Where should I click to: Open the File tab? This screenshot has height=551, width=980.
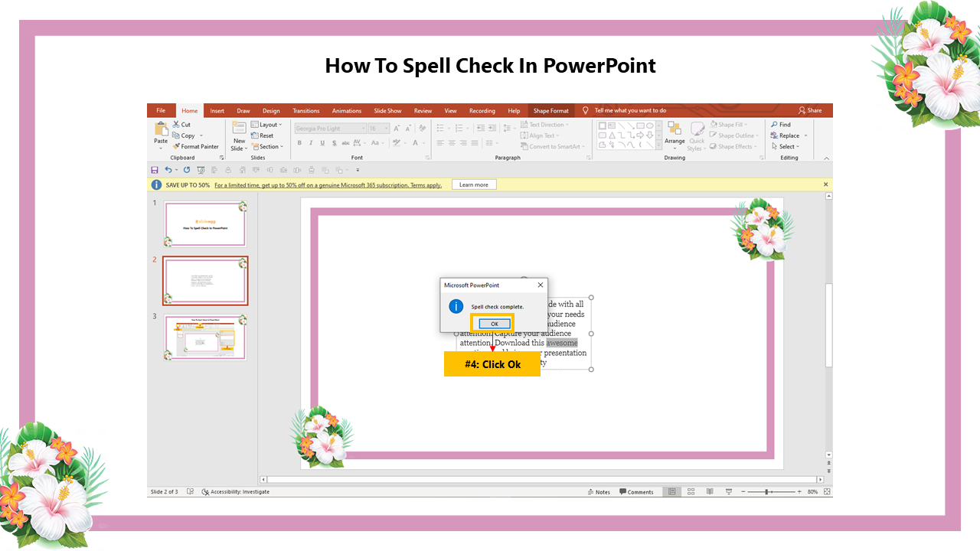[x=161, y=110]
